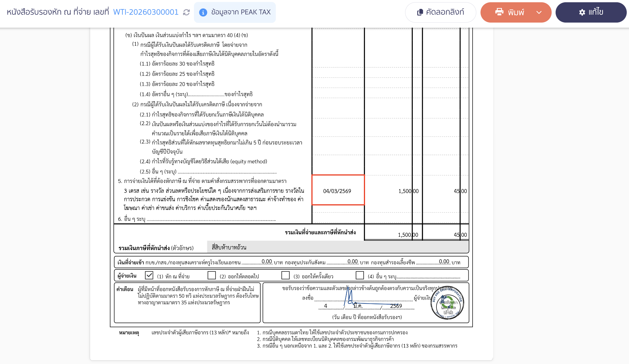Click the row (2.4) equity method

[203, 161]
